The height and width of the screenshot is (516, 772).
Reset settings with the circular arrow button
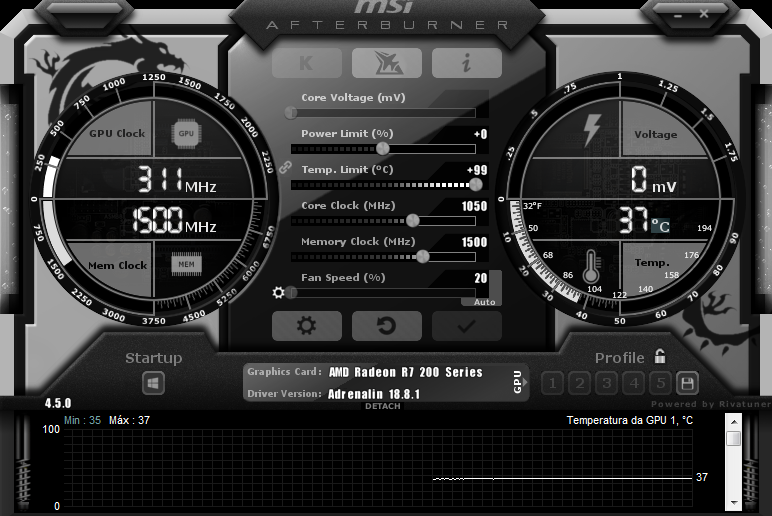point(386,326)
